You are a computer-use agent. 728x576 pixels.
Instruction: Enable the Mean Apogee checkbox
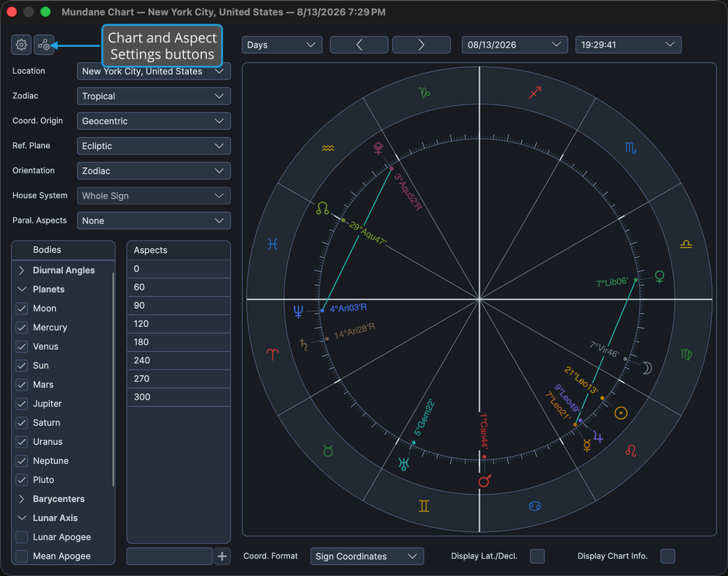coord(22,556)
